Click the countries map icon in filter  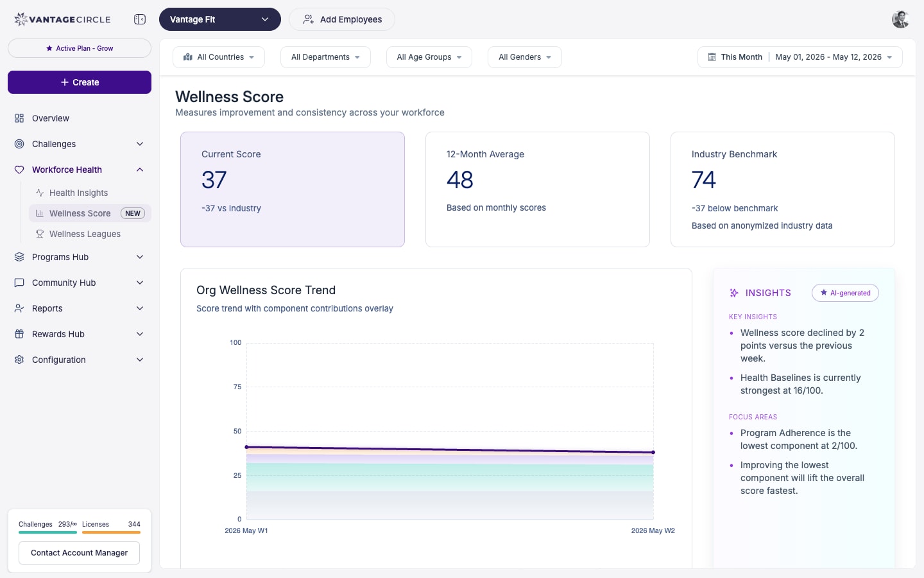click(188, 57)
